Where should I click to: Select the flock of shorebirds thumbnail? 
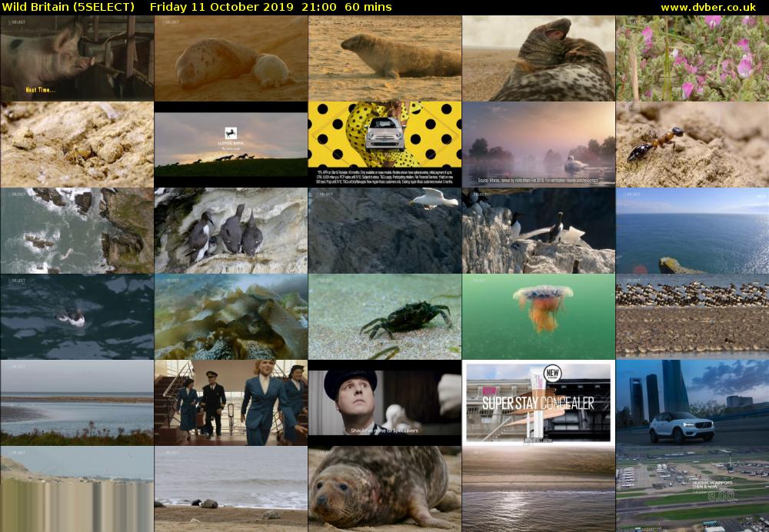[692, 317]
